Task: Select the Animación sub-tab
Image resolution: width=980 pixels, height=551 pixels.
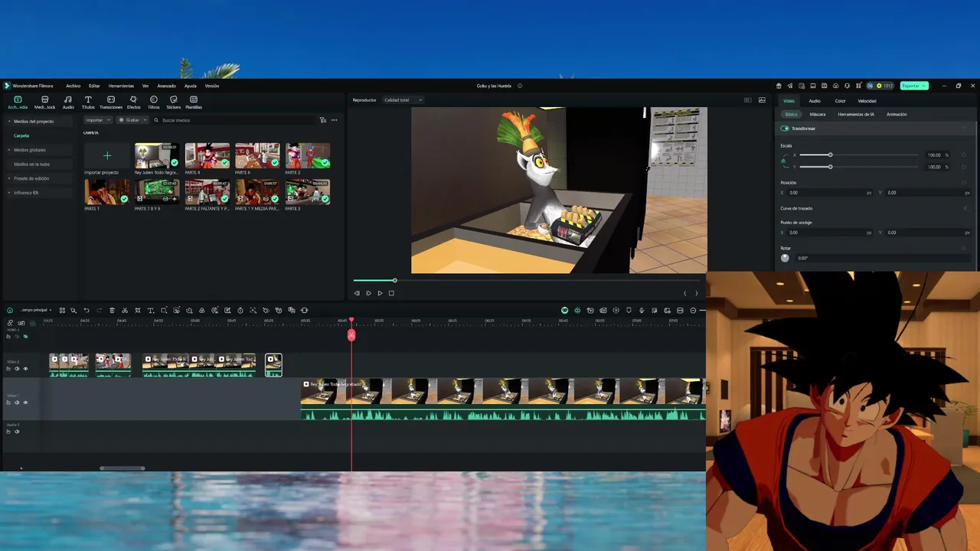Action: click(x=897, y=114)
